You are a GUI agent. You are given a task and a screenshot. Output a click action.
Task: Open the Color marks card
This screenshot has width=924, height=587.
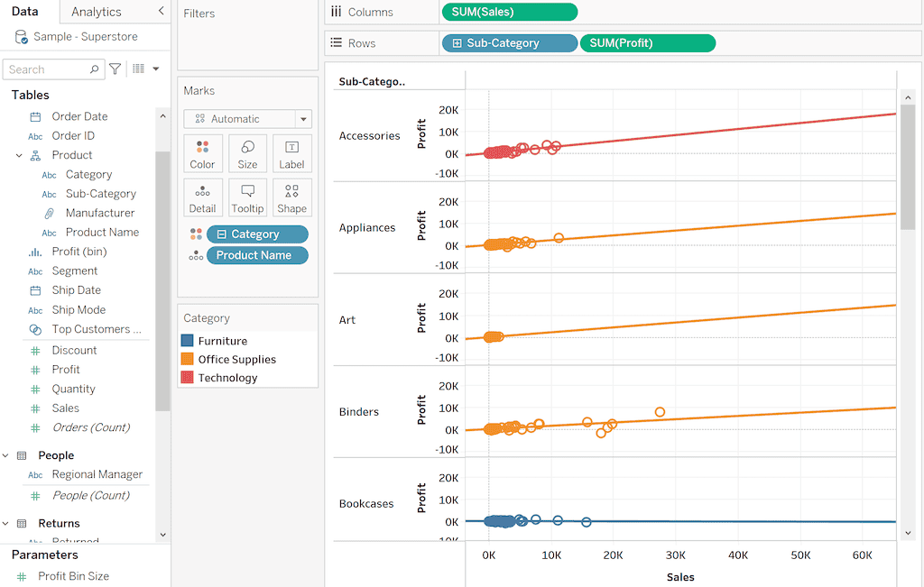point(202,153)
